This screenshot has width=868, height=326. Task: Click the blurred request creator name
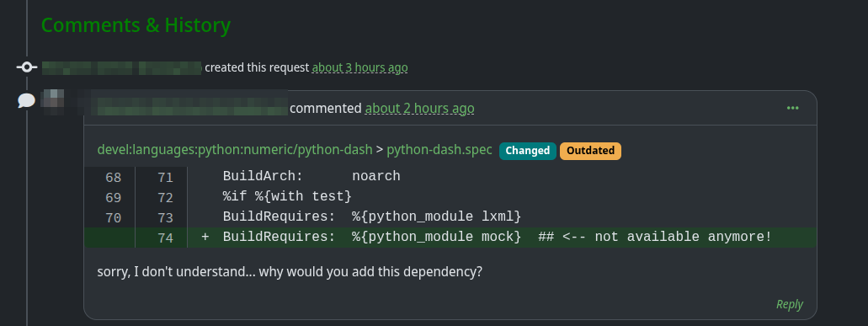click(122, 67)
